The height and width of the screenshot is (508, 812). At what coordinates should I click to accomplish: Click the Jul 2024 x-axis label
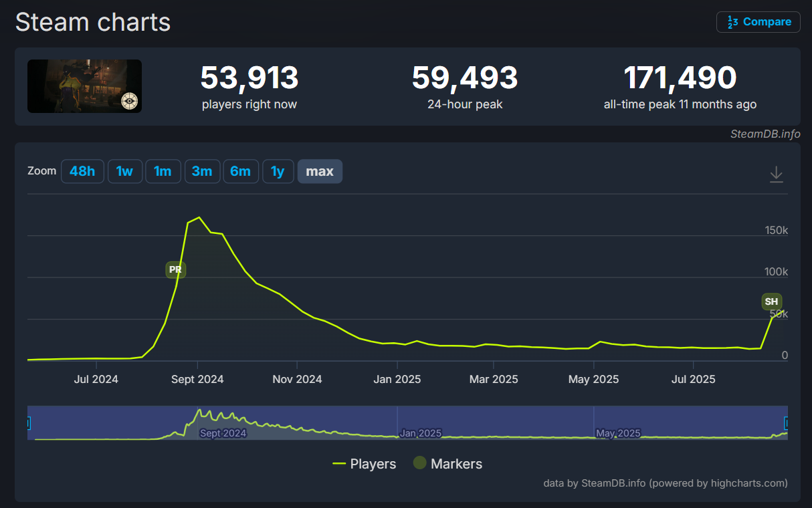[x=96, y=379]
